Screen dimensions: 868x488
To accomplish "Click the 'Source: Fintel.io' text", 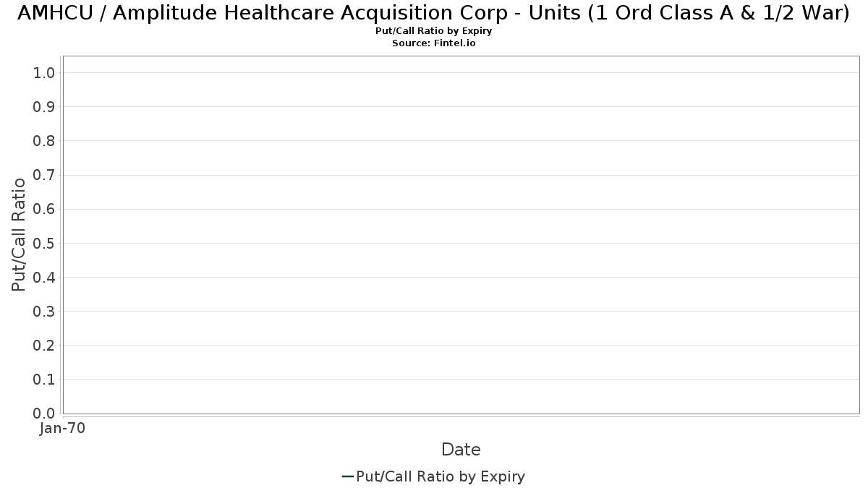I will (434, 43).
